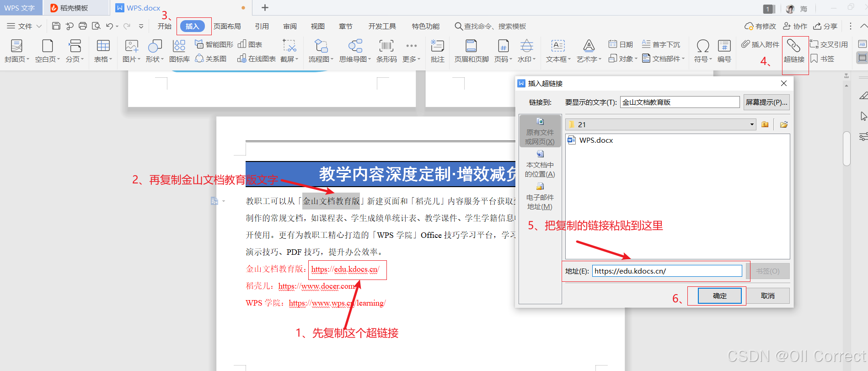Viewport: 868px width, 371px height.
Task: Click the print icon in quick toolbar
Action: coord(83,26)
